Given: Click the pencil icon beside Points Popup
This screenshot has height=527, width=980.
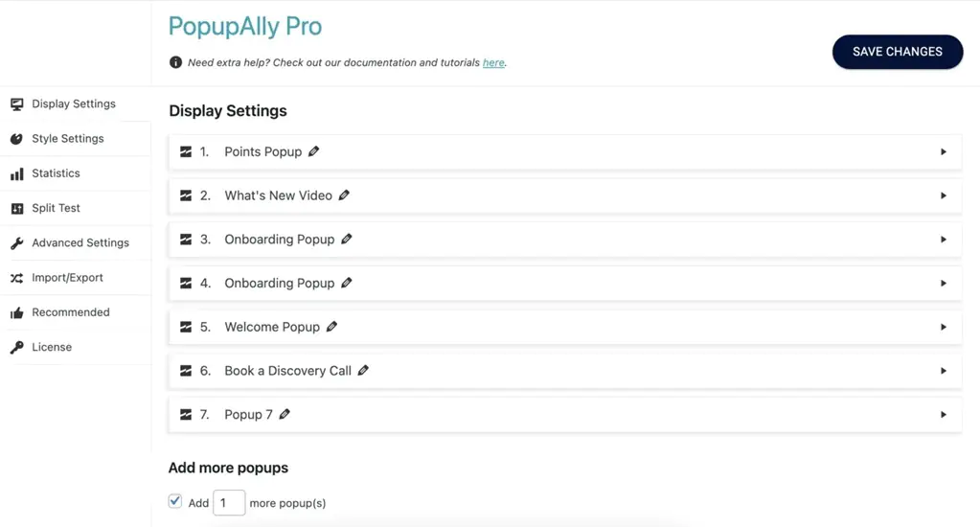Looking at the screenshot, I should tap(314, 151).
